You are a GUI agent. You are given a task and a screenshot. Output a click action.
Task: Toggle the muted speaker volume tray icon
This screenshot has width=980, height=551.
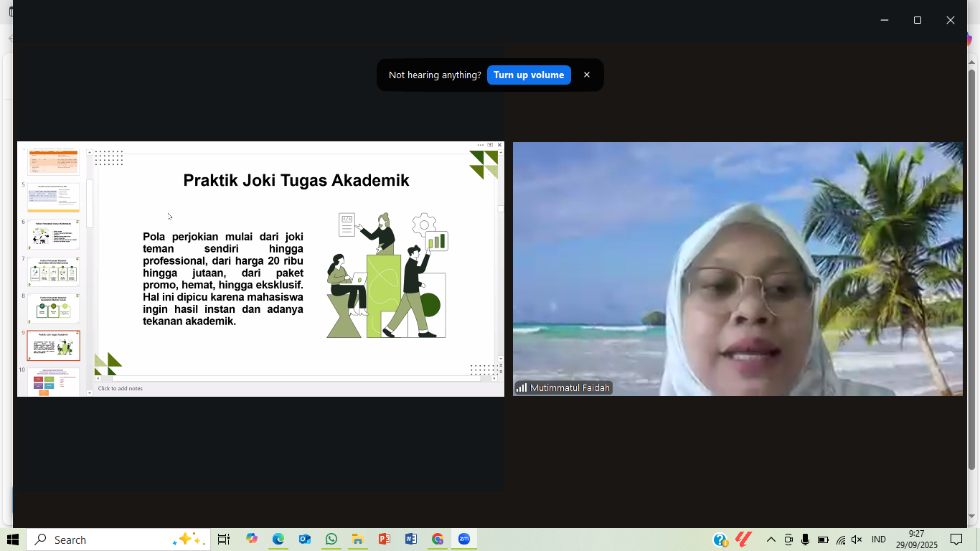(x=857, y=540)
